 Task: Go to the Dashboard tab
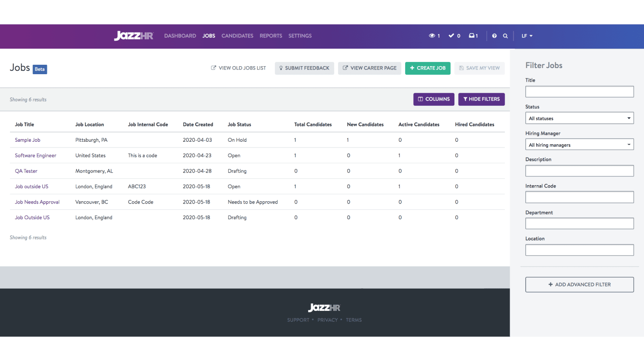180,36
